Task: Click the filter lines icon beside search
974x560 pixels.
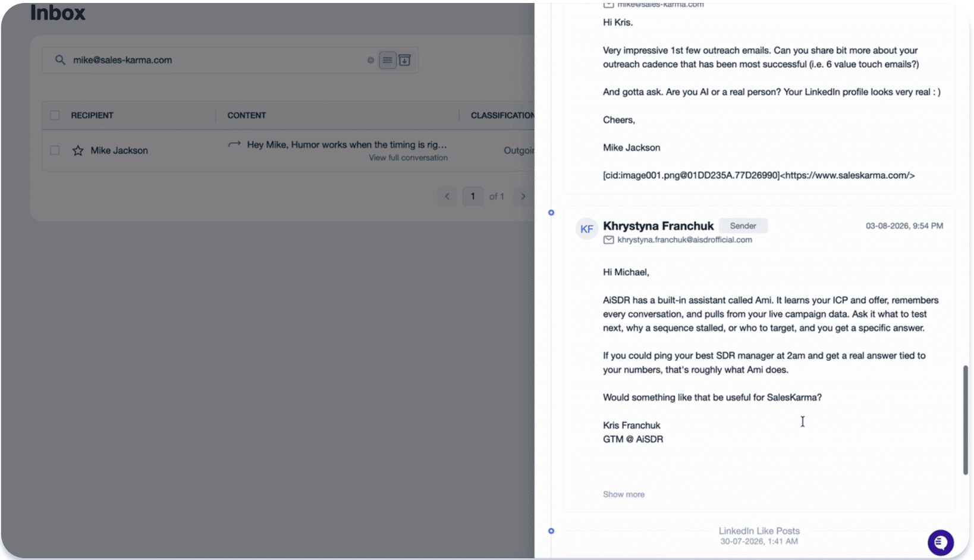Action: [x=388, y=60]
